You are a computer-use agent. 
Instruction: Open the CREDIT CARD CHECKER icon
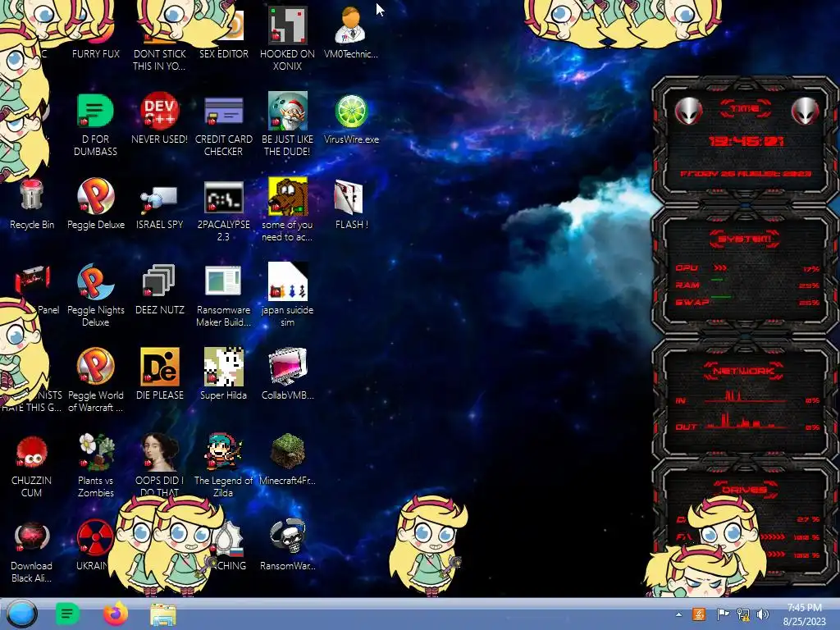click(x=223, y=111)
